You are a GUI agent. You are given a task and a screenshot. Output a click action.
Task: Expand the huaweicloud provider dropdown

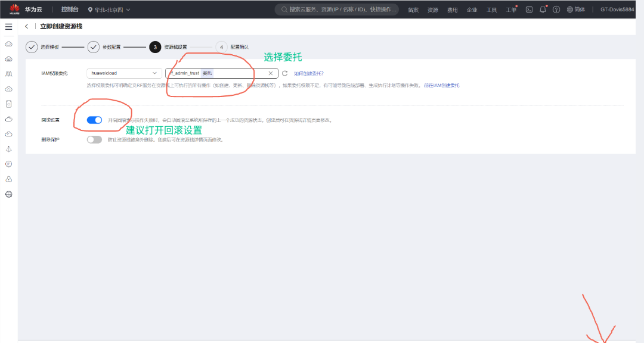[124, 73]
